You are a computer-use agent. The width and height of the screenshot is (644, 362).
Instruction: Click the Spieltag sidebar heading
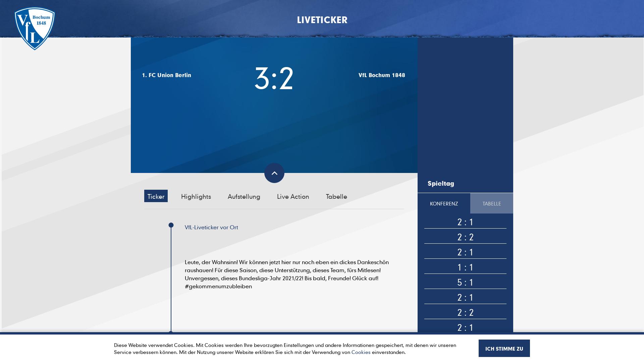pyautogui.click(x=441, y=183)
